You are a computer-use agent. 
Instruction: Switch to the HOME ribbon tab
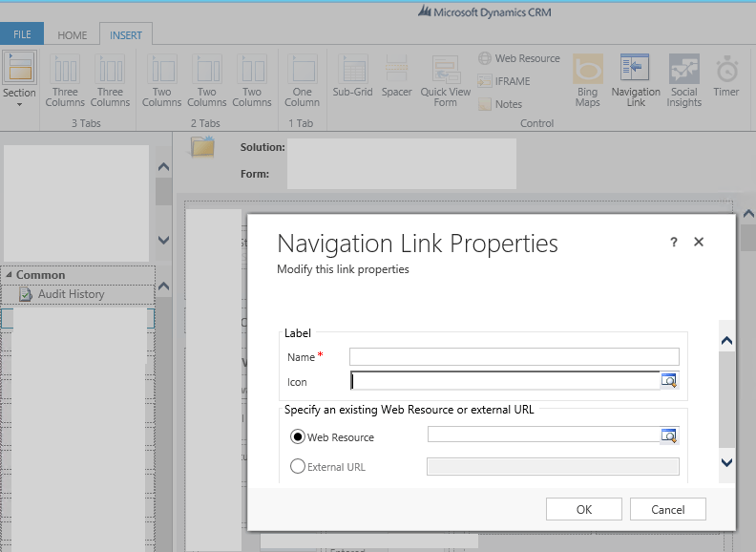tap(72, 35)
